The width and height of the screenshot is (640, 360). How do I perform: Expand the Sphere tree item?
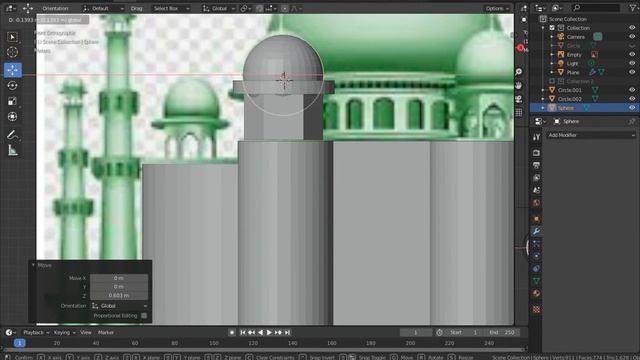[x=543, y=108]
